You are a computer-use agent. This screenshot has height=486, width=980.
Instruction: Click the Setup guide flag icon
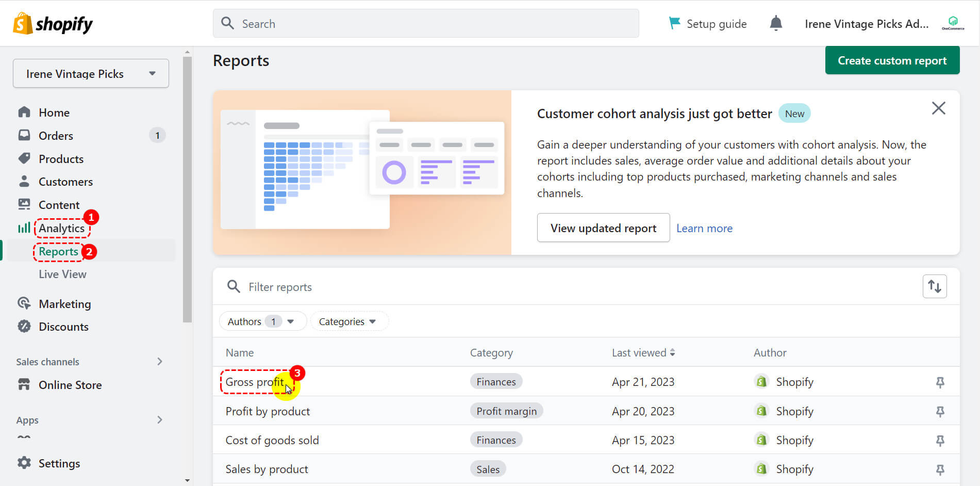674,23
